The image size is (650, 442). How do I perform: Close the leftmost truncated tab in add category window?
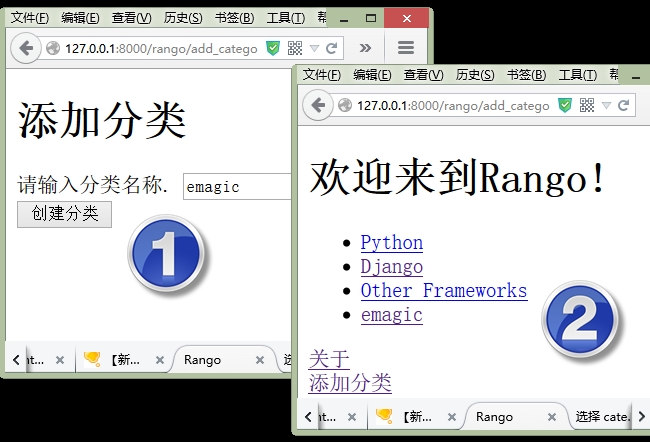pyautogui.click(x=60, y=360)
